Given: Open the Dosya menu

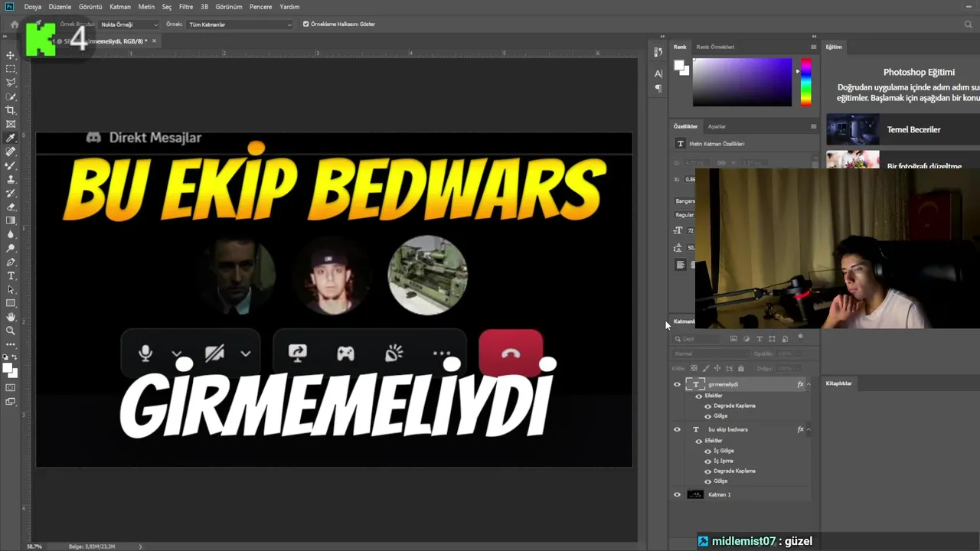Looking at the screenshot, I should [33, 7].
